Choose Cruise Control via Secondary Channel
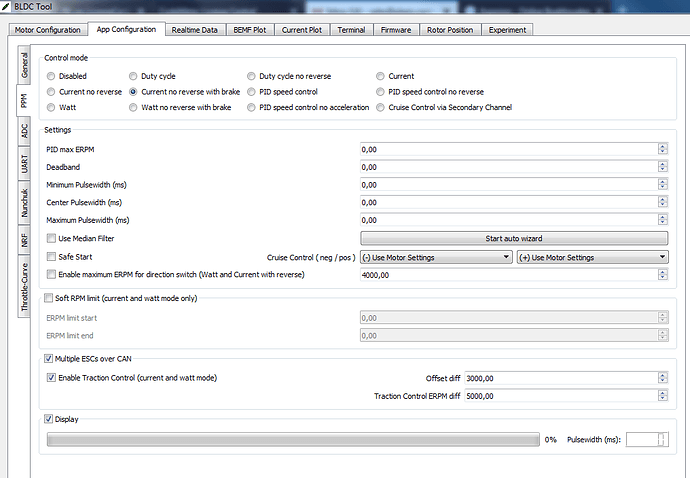The height and width of the screenshot is (478, 690). click(x=380, y=108)
